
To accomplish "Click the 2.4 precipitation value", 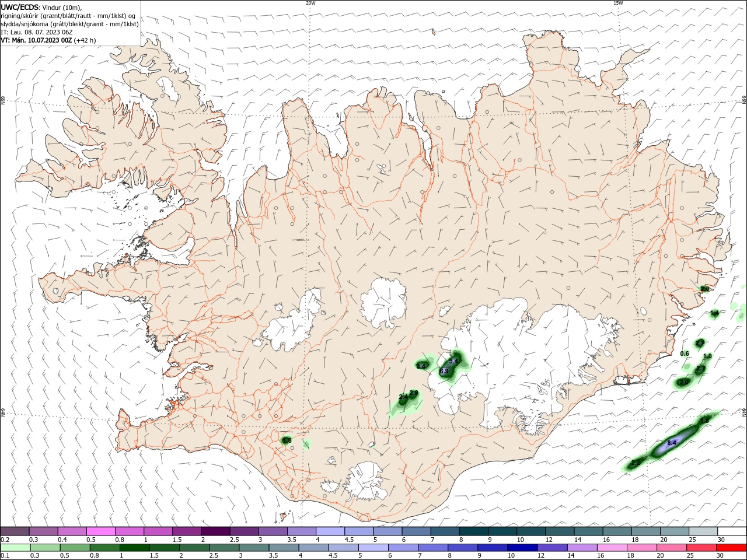I will pos(403,397).
